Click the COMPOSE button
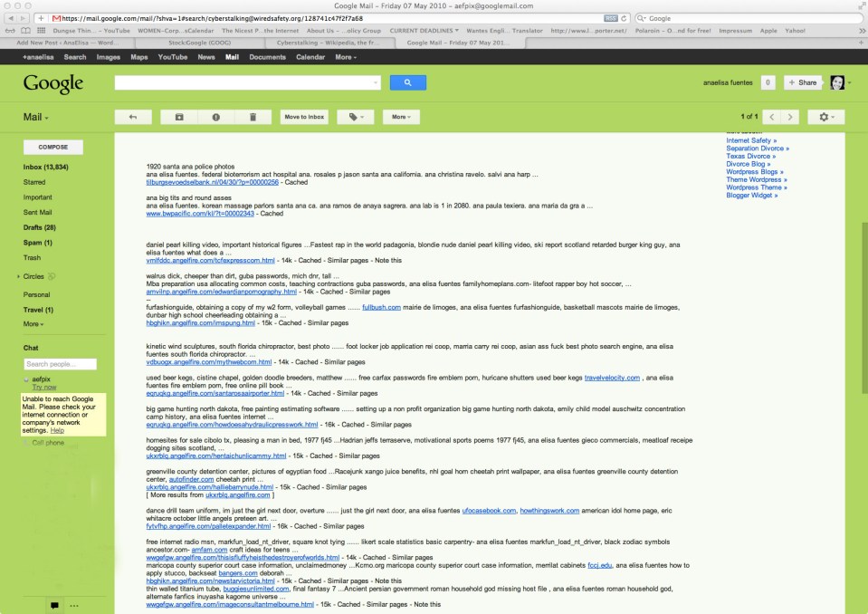The height and width of the screenshot is (614, 868). [52, 147]
